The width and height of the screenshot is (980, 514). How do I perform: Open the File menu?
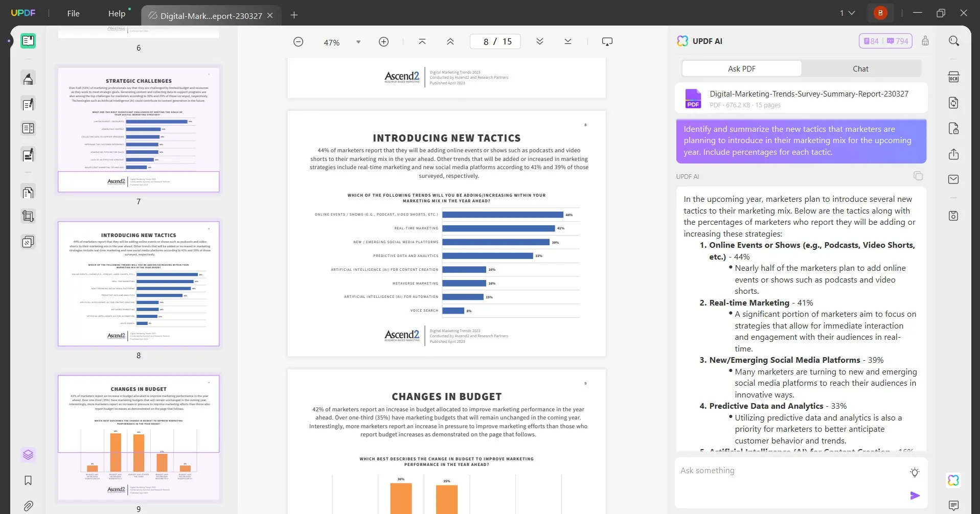[74, 13]
